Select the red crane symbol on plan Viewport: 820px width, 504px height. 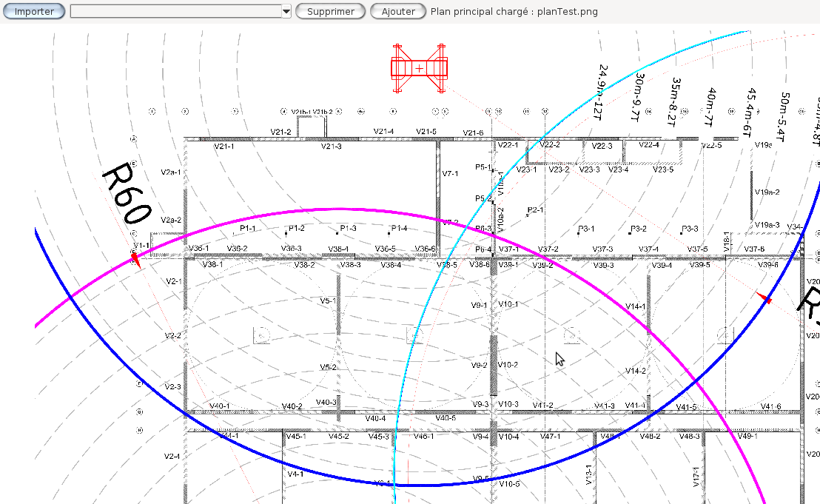(x=419, y=68)
